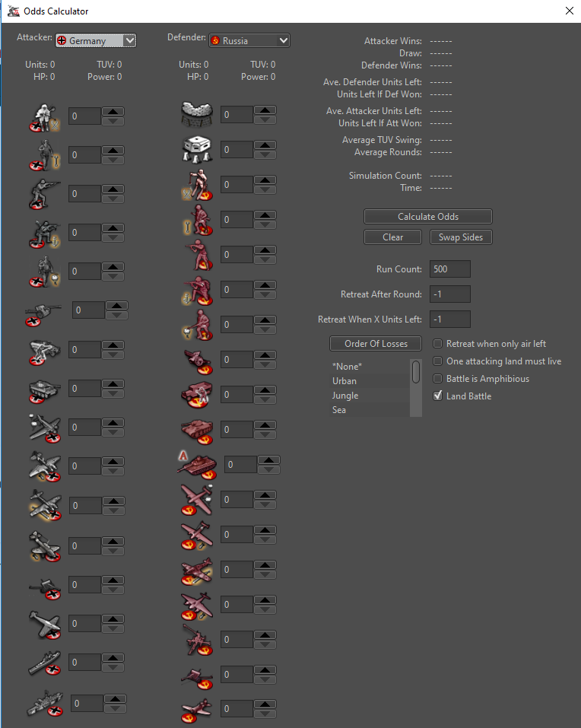
Task: Close the Odds Calculator window
Action: [x=570, y=11]
